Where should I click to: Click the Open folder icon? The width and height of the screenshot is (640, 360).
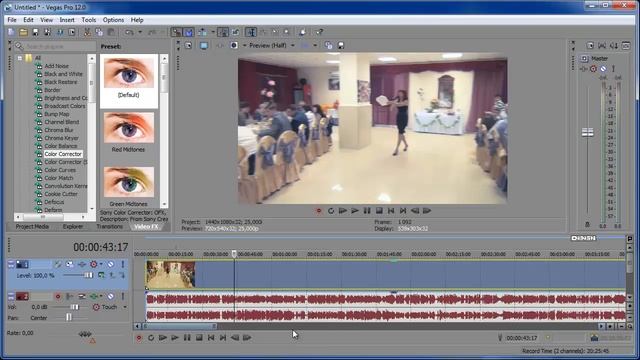click(23, 32)
